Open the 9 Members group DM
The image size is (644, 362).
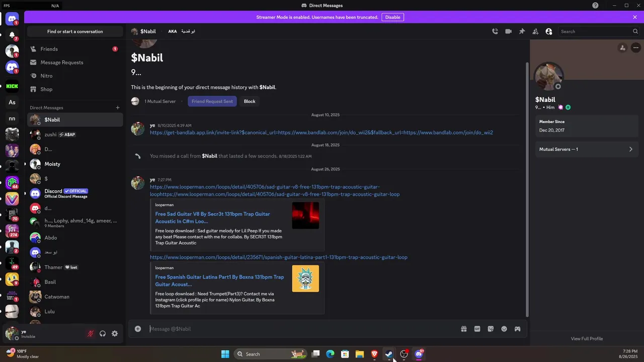tap(75, 223)
